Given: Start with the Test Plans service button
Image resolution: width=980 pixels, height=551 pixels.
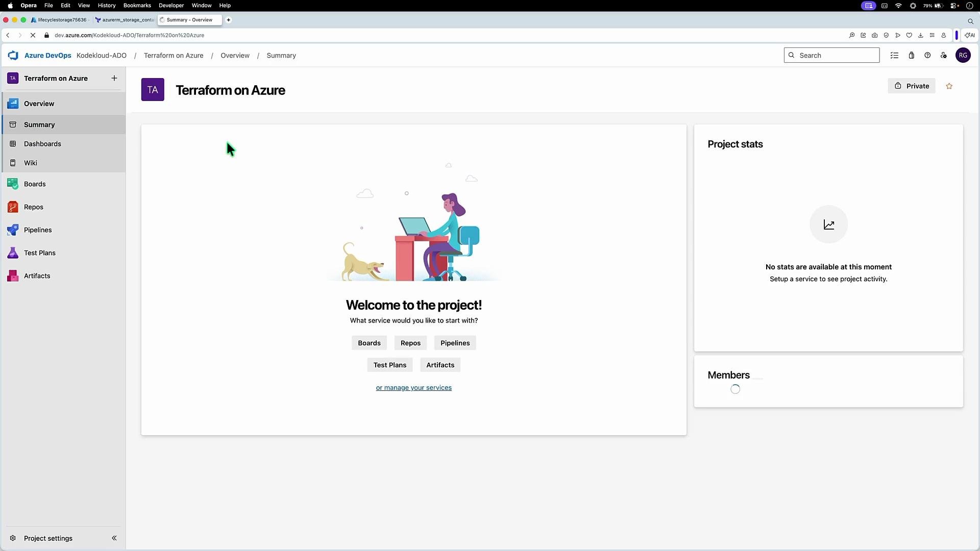Looking at the screenshot, I should pyautogui.click(x=390, y=365).
